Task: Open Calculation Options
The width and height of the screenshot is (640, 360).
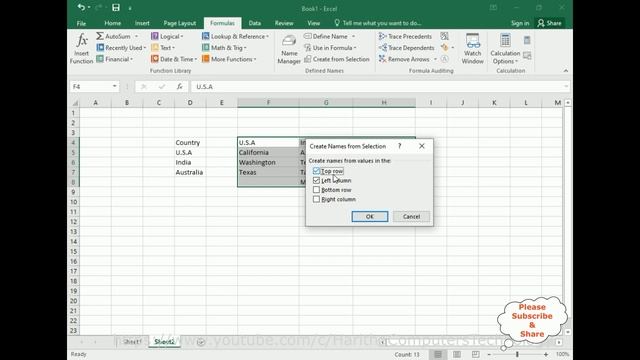Action: point(505,49)
